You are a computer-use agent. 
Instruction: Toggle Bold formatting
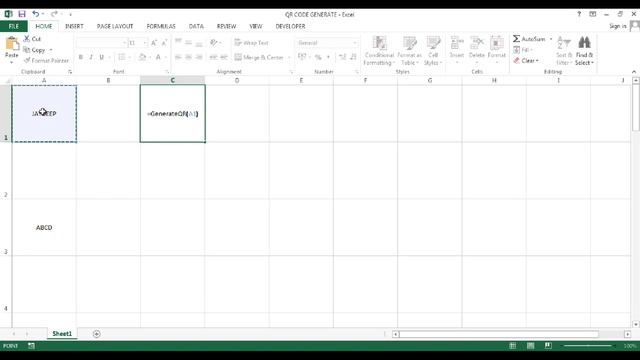[x=81, y=57]
